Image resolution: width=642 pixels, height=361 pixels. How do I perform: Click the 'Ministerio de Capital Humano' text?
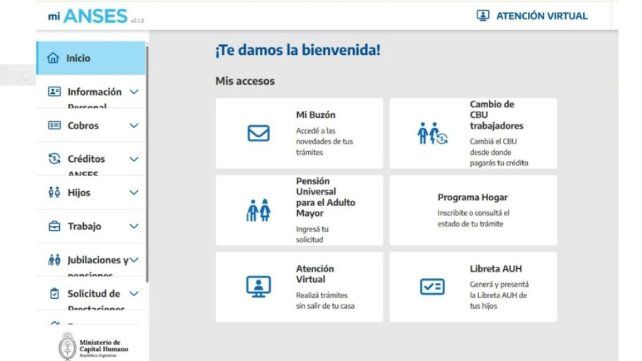click(x=104, y=346)
